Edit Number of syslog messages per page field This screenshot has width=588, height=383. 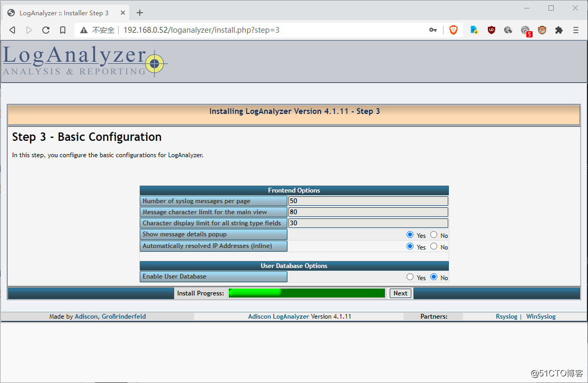(368, 201)
